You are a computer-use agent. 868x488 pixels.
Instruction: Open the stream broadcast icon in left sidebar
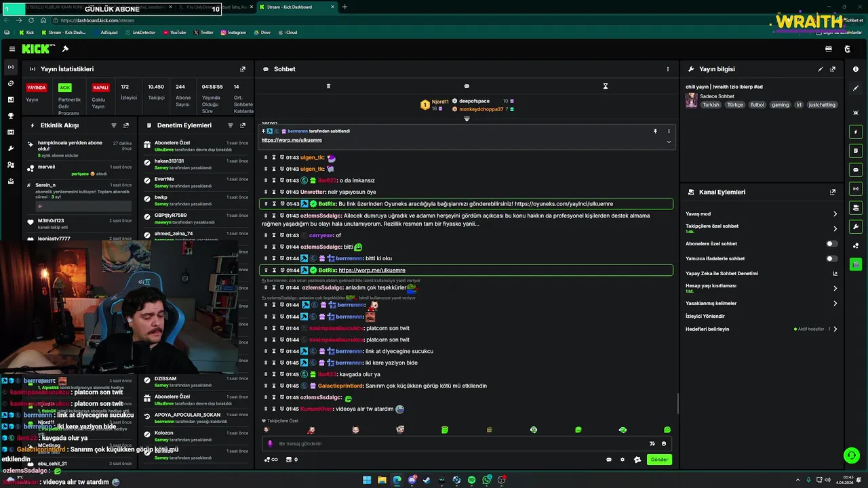pos(10,67)
